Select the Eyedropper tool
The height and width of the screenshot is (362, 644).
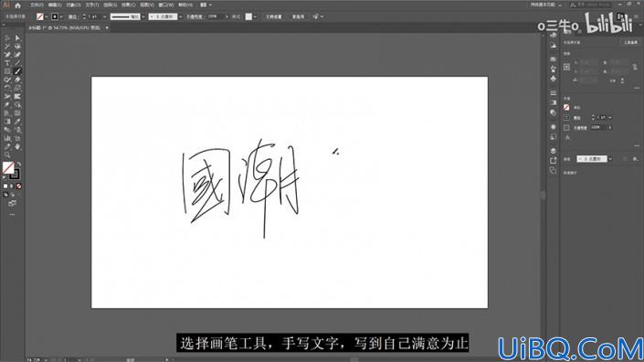click(x=17, y=122)
